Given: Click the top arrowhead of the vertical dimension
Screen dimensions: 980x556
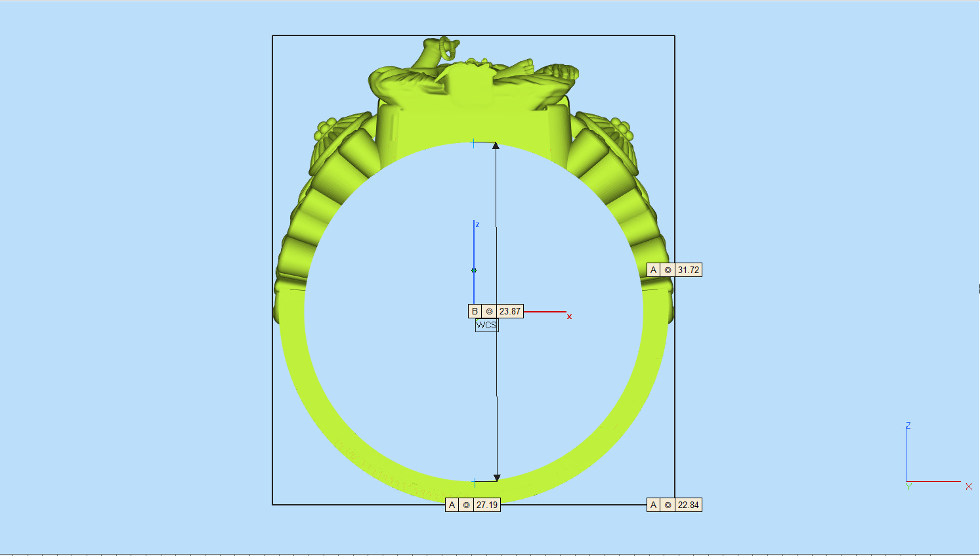Looking at the screenshot, I should (496, 146).
